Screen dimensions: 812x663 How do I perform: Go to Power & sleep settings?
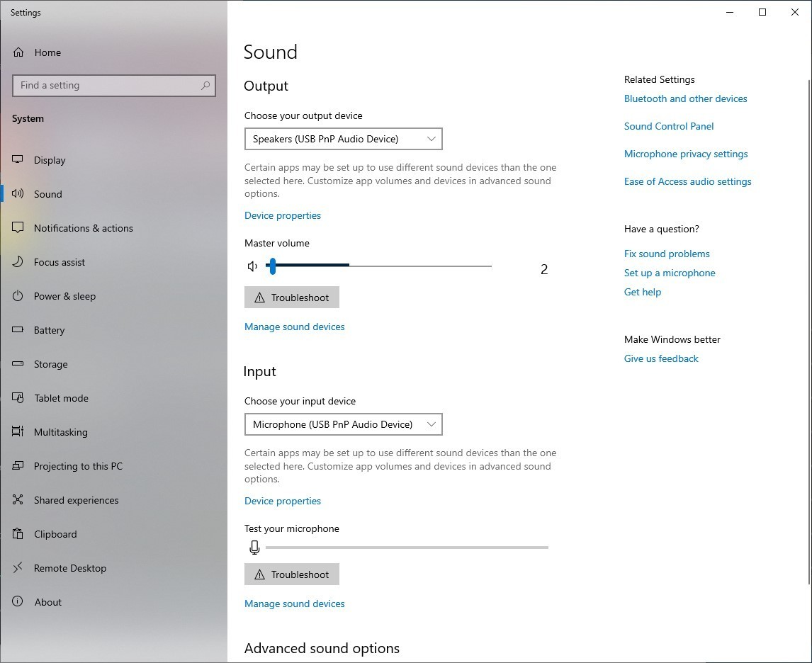[64, 296]
